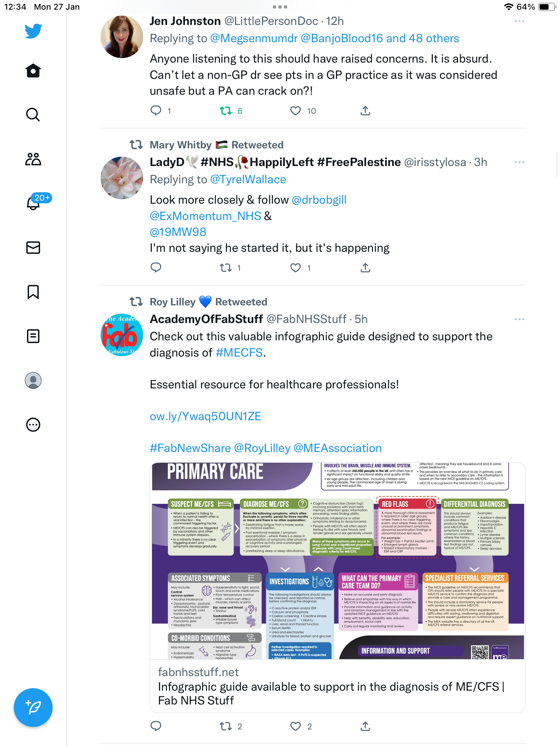Open Profile icon in sidebar
560x747 pixels.
point(33,380)
